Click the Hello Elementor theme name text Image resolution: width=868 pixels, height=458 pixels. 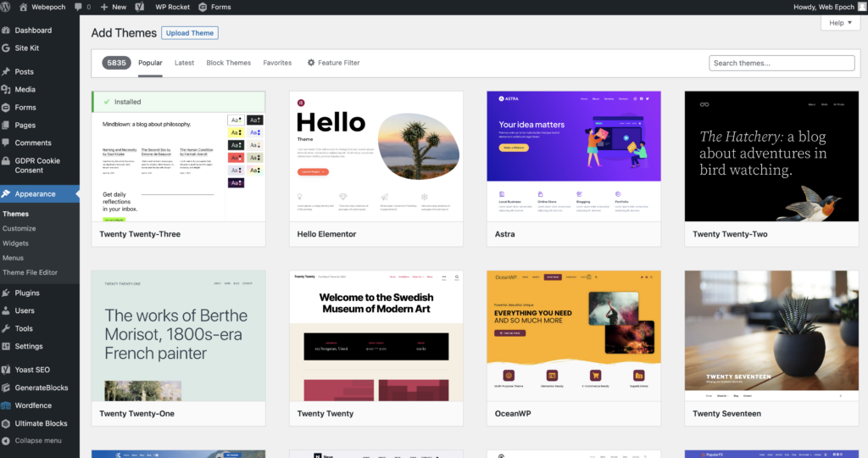click(326, 234)
